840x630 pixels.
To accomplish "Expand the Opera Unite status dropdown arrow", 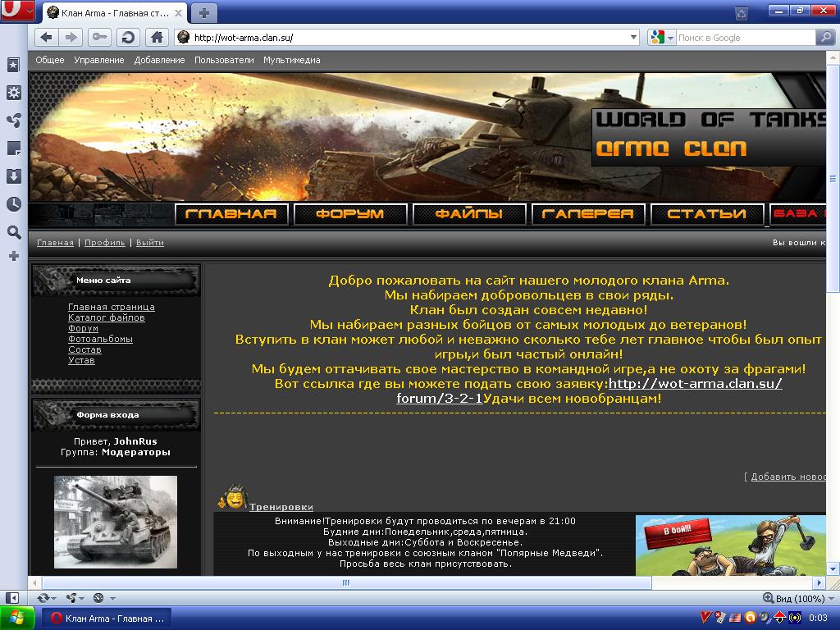I will click(x=81, y=598).
